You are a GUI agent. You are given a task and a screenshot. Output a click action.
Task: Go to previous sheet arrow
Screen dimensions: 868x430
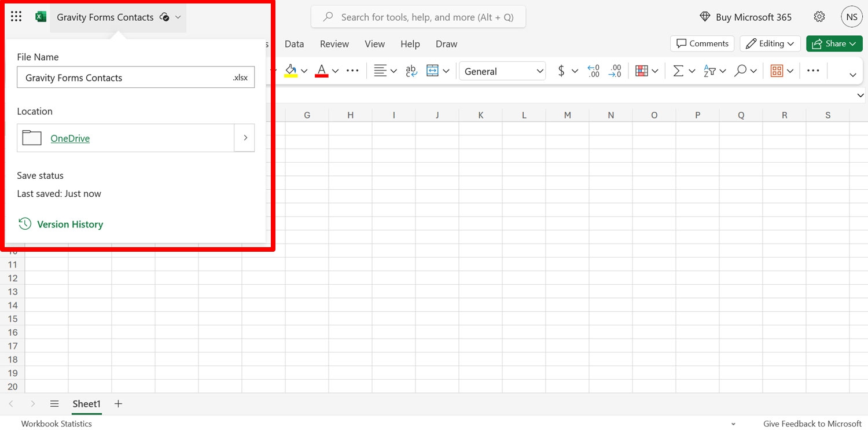pos(11,404)
